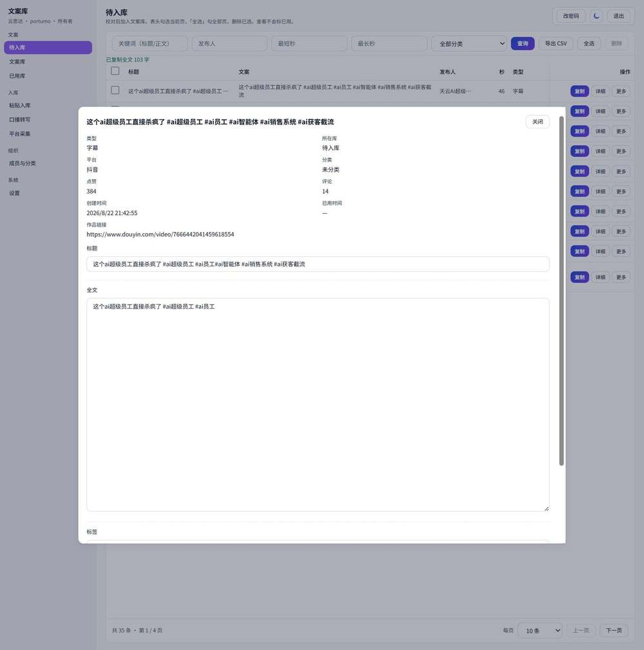This screenshot has width=644, height=650.
Task: Close the detail dialog with 关闭
Action: [x=538, y=122]
